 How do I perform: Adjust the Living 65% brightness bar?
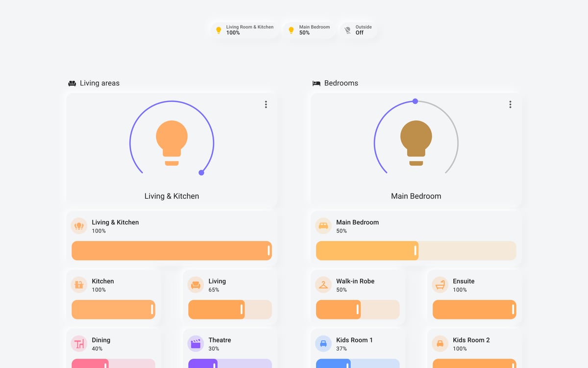pos(230,310)
